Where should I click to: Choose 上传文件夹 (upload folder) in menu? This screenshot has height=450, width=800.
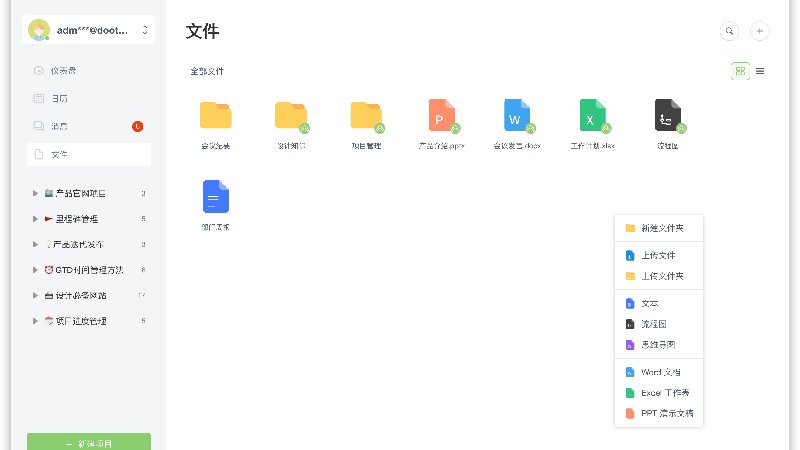click(659, 276)
